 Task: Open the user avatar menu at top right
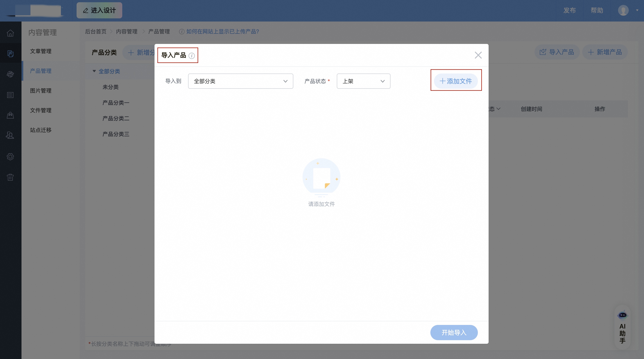point(623,11)
